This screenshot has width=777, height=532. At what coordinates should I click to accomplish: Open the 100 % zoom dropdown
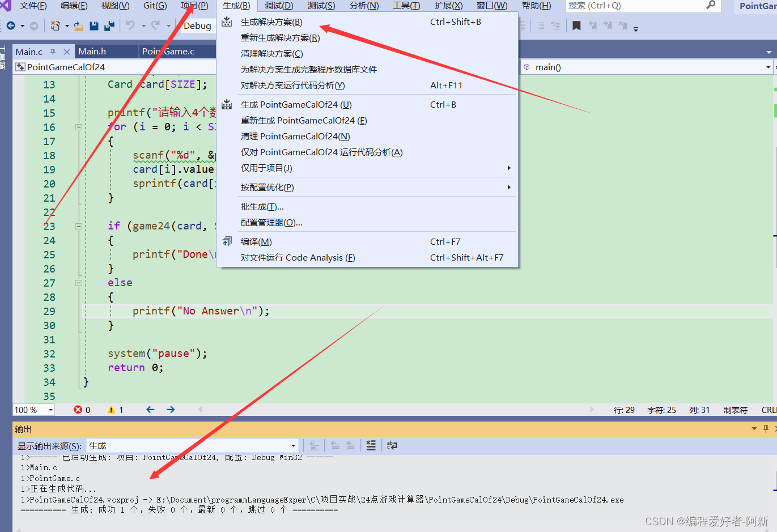51,410
